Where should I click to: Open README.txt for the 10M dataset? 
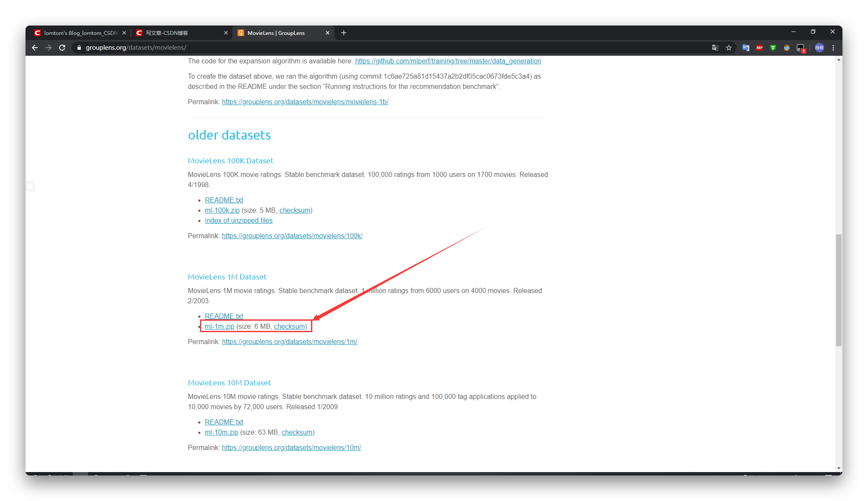click(224, 422)
